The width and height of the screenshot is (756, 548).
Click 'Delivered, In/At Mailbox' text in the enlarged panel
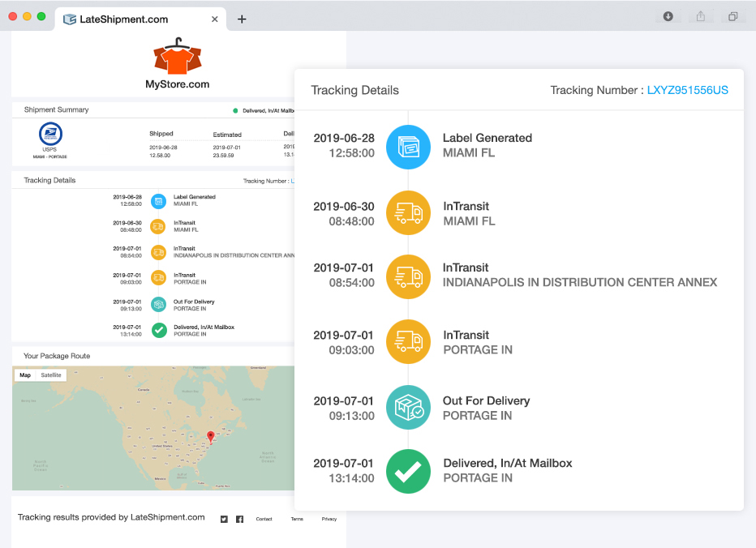click(508, 463)
